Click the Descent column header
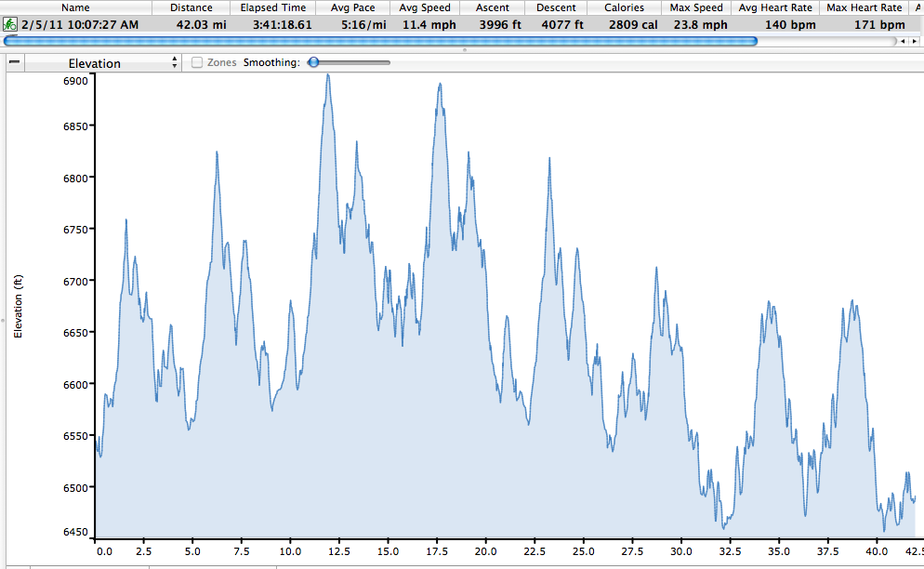Screen dimensions: 924x569 pyautogui.click(x=556, y=7)
